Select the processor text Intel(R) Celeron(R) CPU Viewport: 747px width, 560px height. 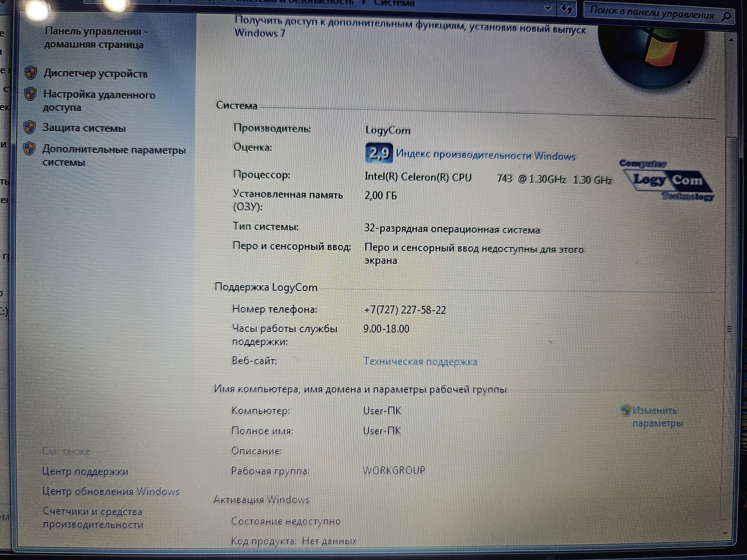tap(418, 177)
